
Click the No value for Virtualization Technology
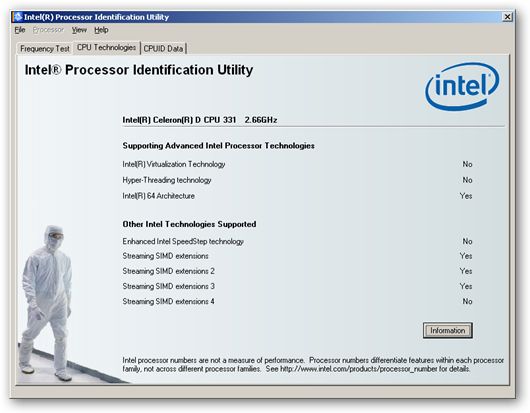[467, 164]
